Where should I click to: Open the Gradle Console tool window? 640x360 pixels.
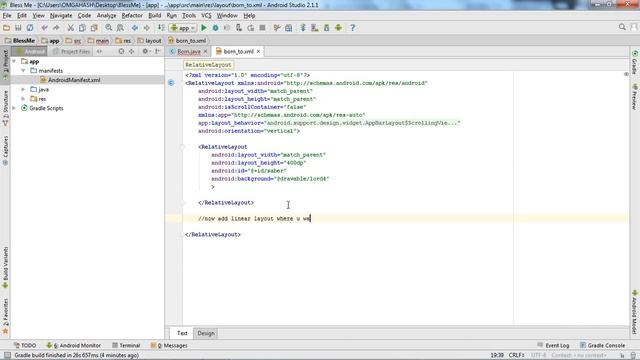602,345
